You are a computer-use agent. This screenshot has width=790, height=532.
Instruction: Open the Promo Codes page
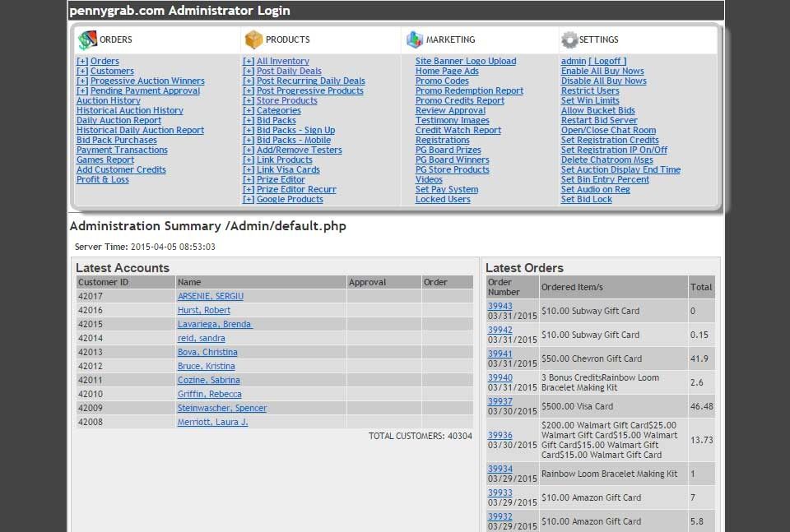[442, 81]
